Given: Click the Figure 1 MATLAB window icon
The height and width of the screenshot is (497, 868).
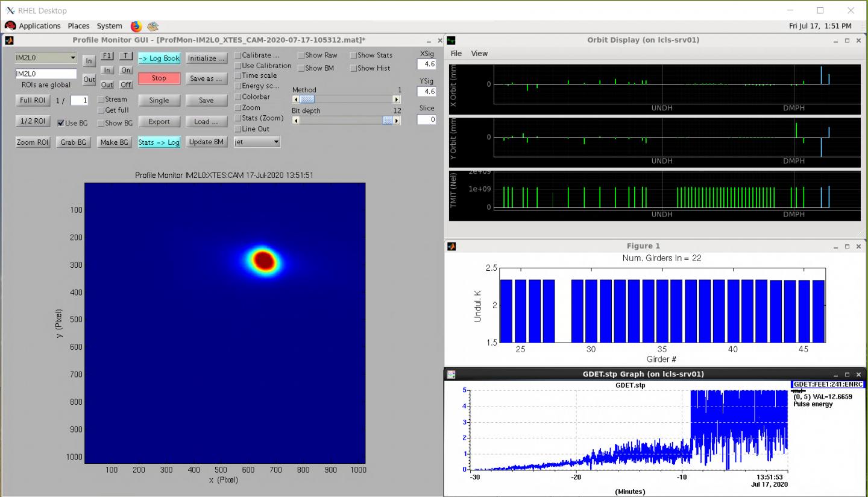Looking at the screenshot, I should pyautogui.click(x=451, y=246).
